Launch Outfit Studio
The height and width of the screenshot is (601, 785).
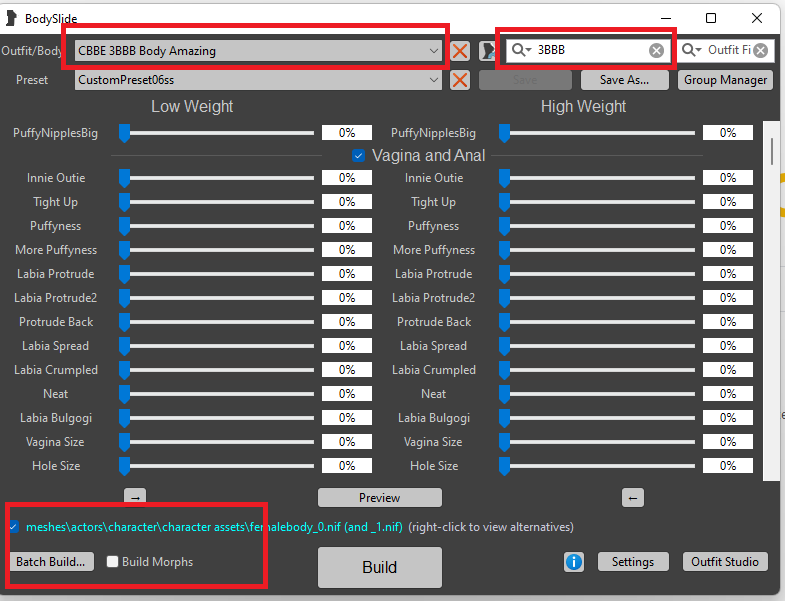click(x=727, y=562)
